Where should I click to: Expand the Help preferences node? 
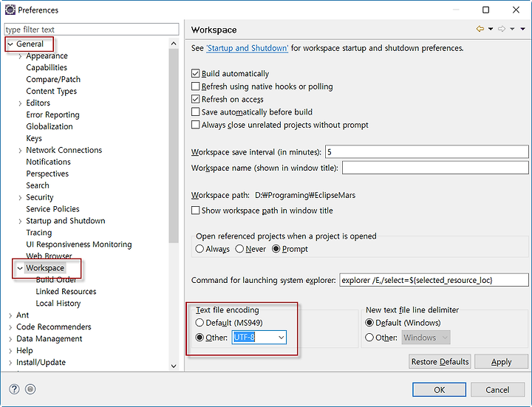[10, 351]
